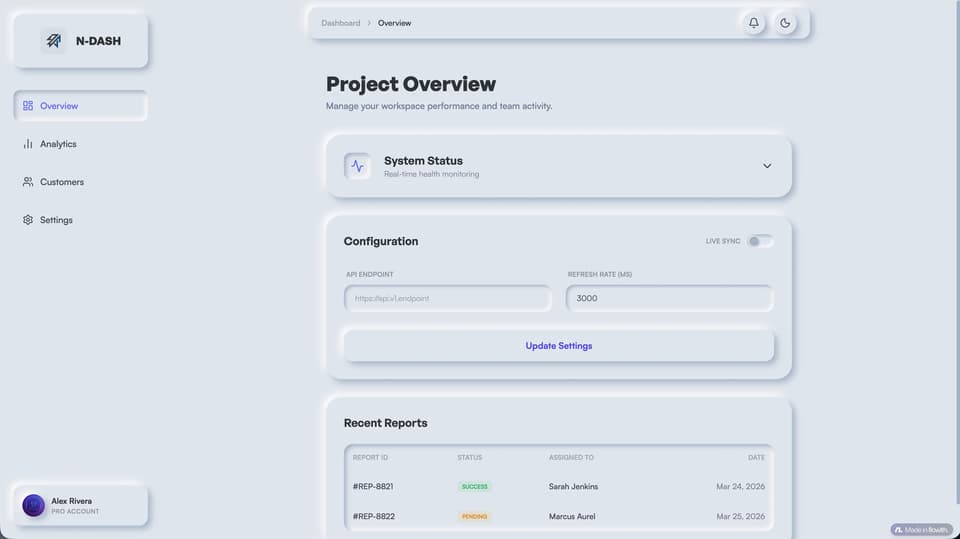Open the notifications bell

(754, 23)
